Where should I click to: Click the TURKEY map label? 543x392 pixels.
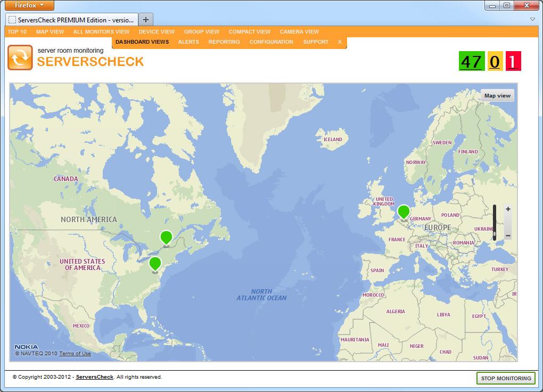click(x=500, y=269)
